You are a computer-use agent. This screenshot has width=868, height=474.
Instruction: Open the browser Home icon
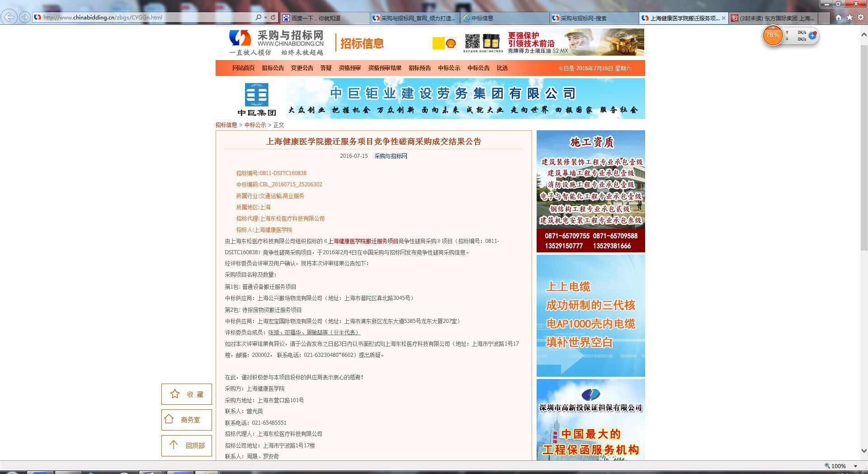839,18
